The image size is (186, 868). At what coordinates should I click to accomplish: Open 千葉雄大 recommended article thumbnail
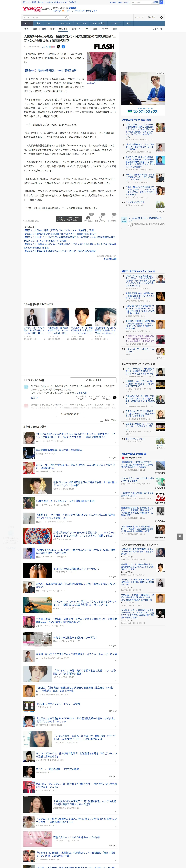tap(82, 317)
